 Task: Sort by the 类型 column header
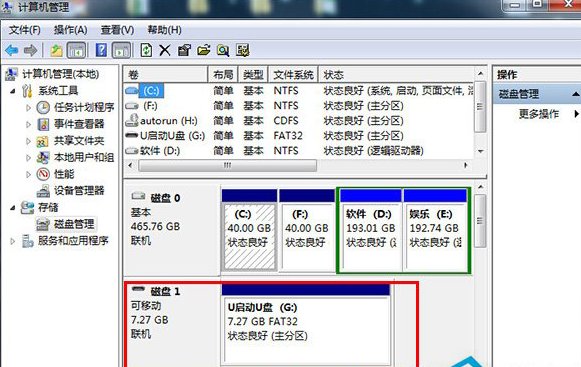(253, 75)
